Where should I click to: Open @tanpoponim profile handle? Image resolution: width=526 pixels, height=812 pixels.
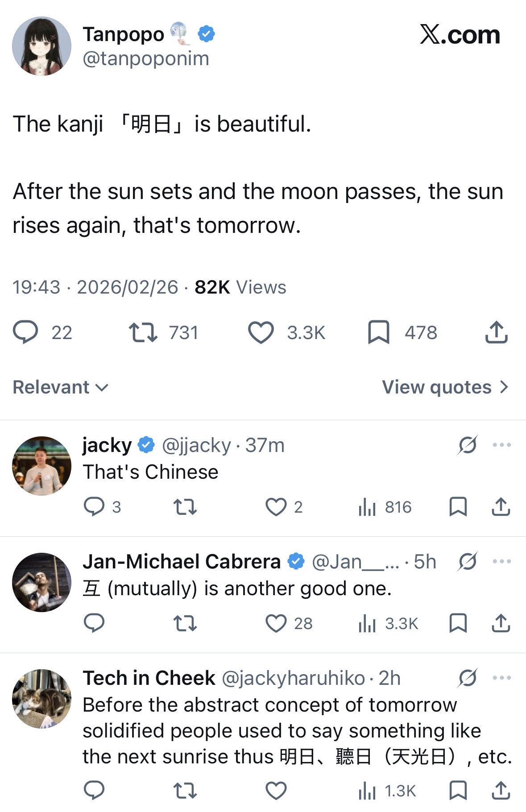pos(146,58)
